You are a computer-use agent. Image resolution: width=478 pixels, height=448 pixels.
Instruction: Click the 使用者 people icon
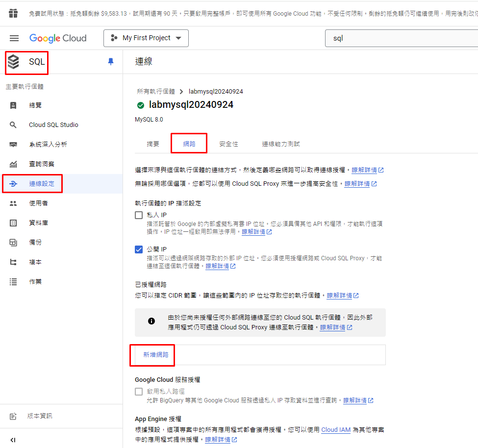click(x=13, y=203)
